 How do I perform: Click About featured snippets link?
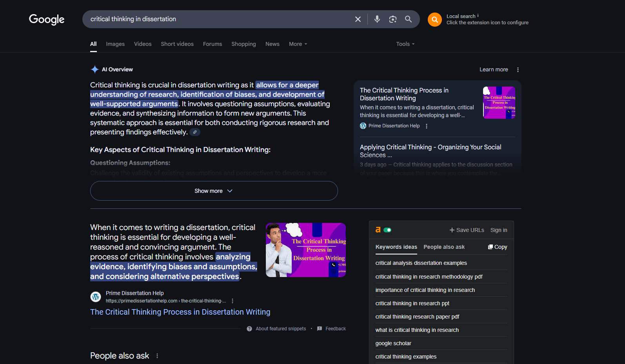281,329
